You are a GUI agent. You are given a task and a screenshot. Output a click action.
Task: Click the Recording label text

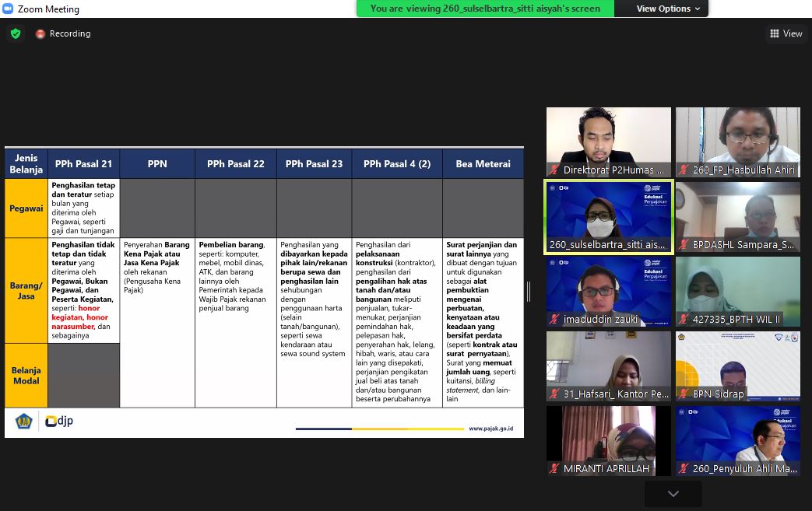70,34
